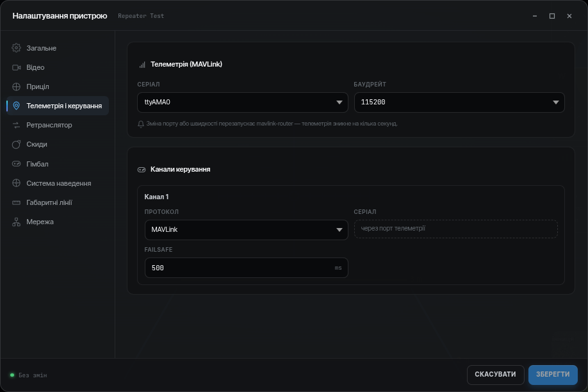The image size is (588, 392).
Task: Click the Зберегти button
Action: coord(553,375)
